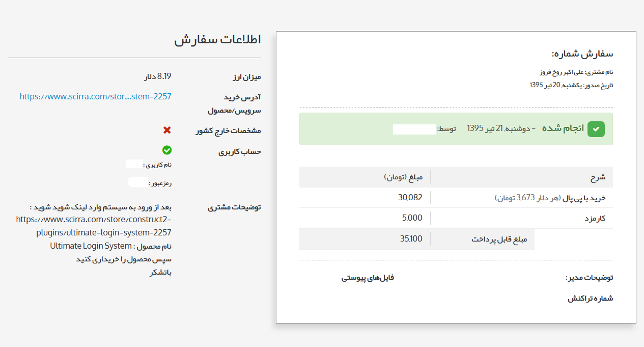Select the amount 30,082
The width and height of the screenshot is (644, 347).
[x=410, y=198]
